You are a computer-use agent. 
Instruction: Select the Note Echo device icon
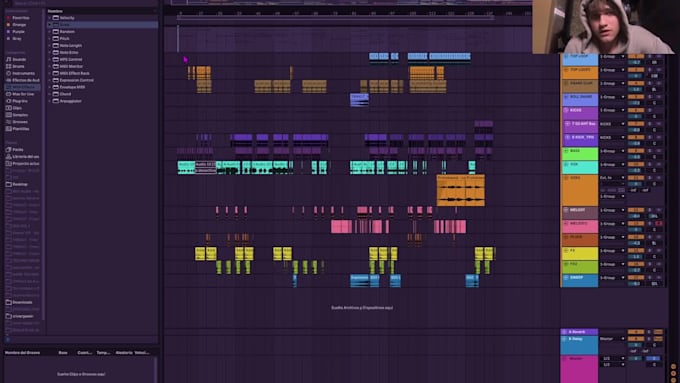[56, 52]
